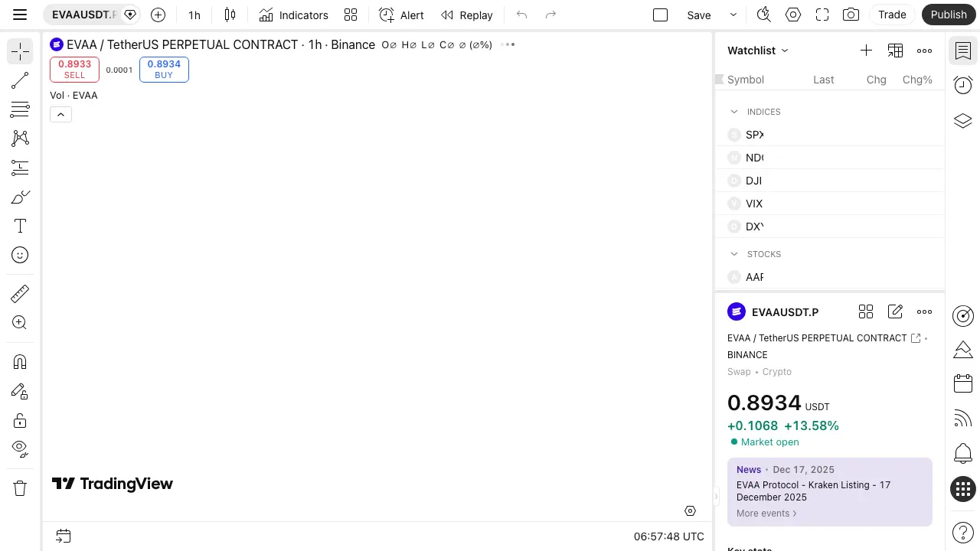Collapse the INDICES section
This screenshot has width=980, height=551.
click(x=734, y=112)
